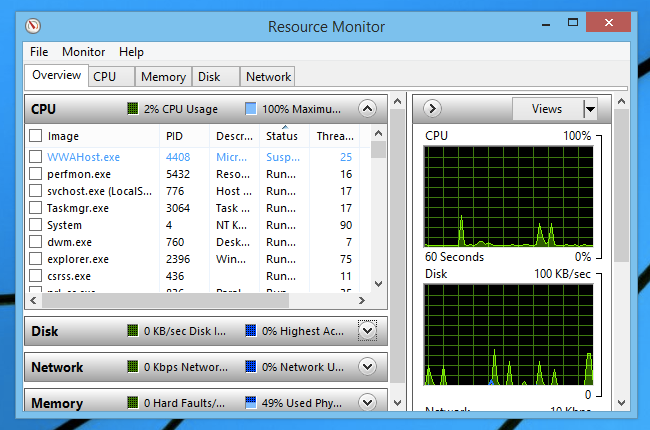Click the graphs pane scroll-up arrow
The width and height of the screenshot is (650, 430).
click(621, 101)
